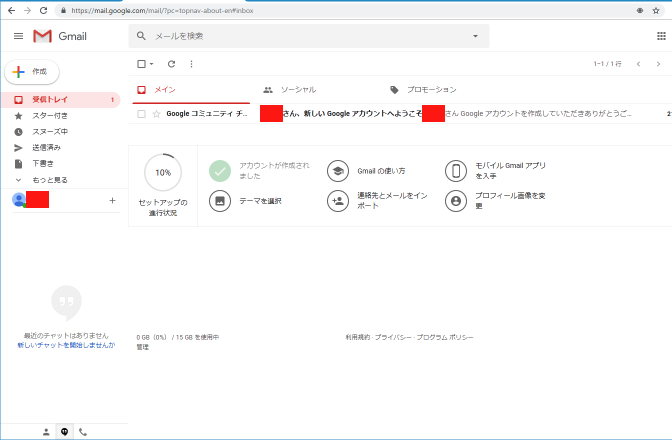The image size is (672, 448).
Task: Open 受信トレイ folder
Action: pos(60,99)
